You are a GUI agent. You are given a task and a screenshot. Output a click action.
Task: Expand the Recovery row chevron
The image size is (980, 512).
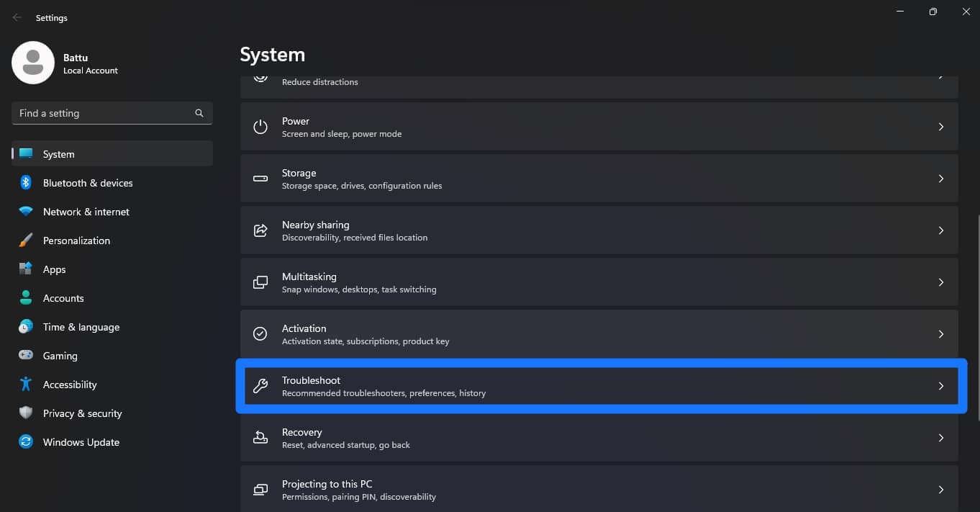(x=941, y=438)
